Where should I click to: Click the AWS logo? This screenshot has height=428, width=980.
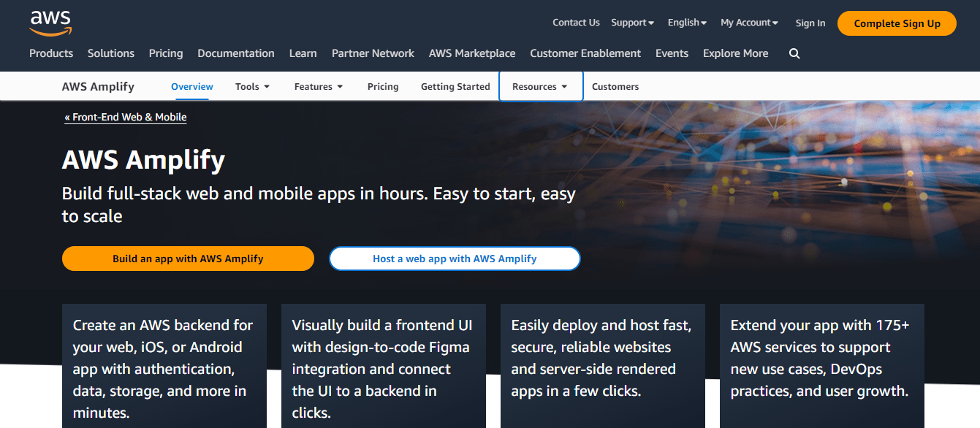click(x=50, y=22)
